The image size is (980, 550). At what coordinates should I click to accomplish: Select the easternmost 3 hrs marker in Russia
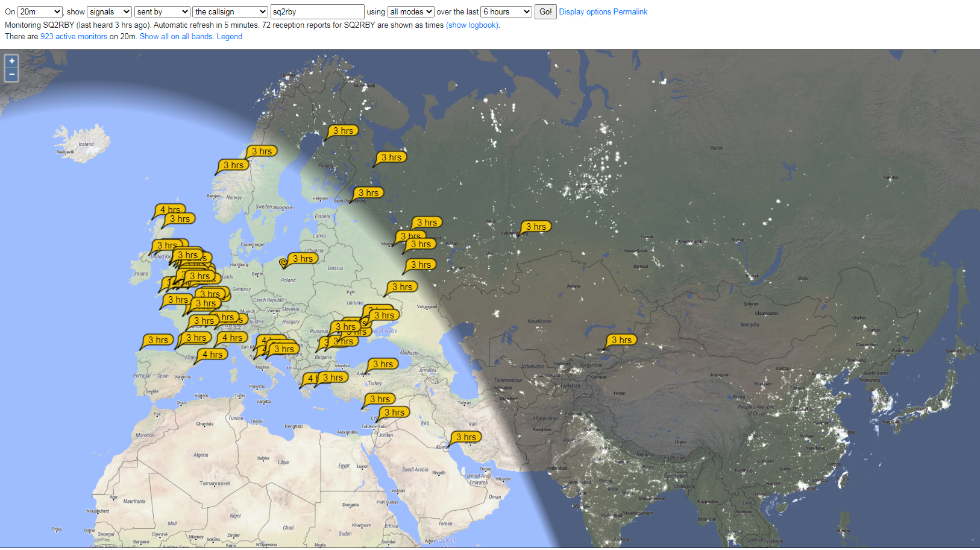point(535,227)
